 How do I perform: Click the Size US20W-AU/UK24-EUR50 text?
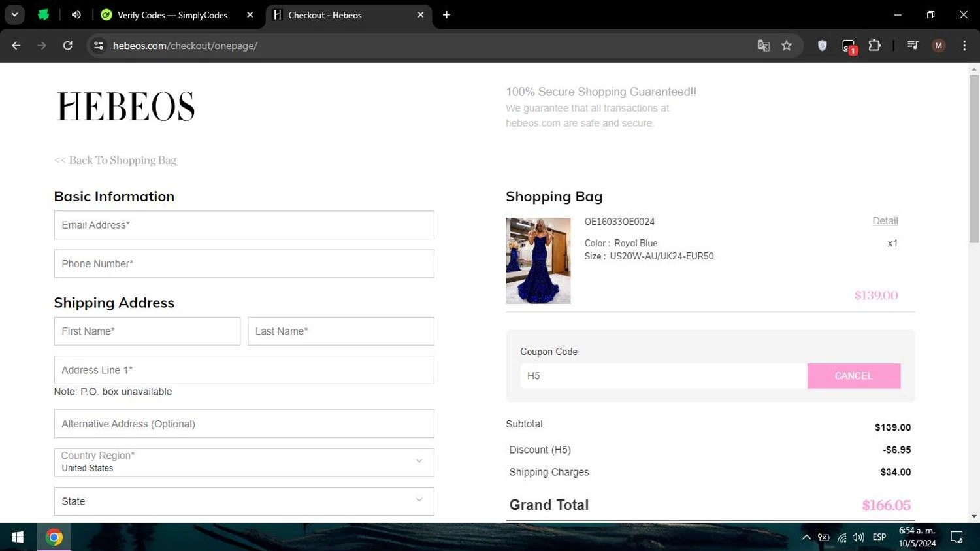pyautogui.click(x=649, y=256)
